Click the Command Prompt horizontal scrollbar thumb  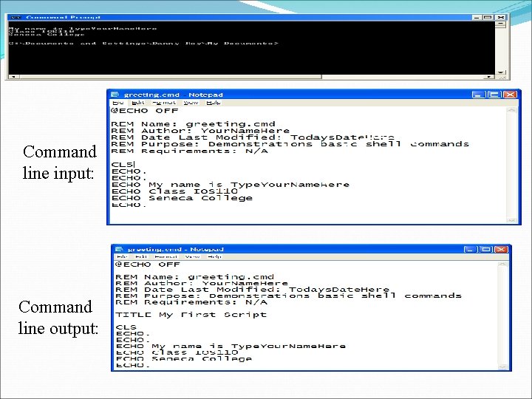[x=170, y=77]
